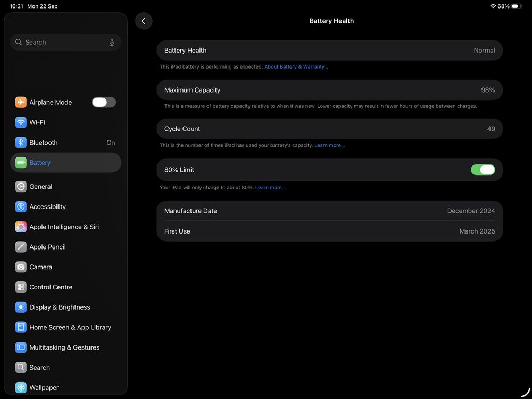532x399 pixels.
Task: Tap the Wi-Fi status bar indicator
Action: coord(493,6)
